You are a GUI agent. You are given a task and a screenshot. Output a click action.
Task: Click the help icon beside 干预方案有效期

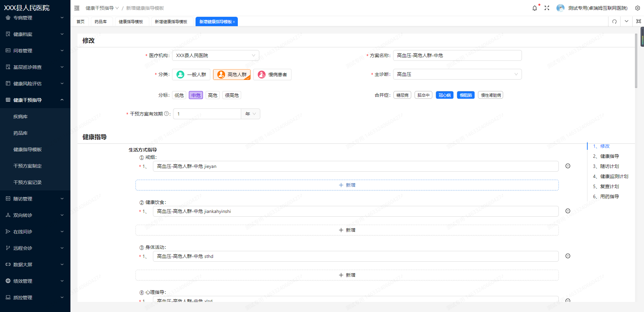point(166,114)
